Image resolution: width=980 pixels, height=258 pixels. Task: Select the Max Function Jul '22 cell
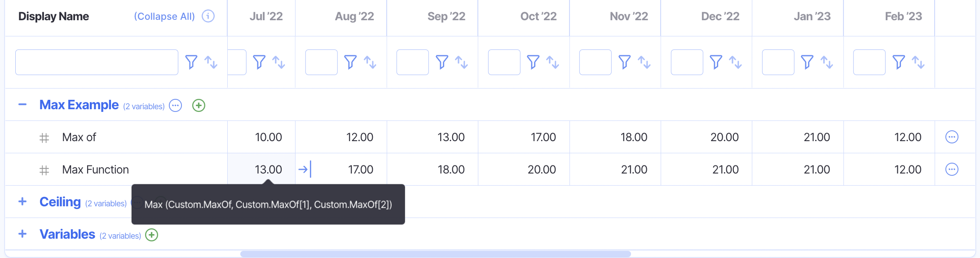point(261,169)
